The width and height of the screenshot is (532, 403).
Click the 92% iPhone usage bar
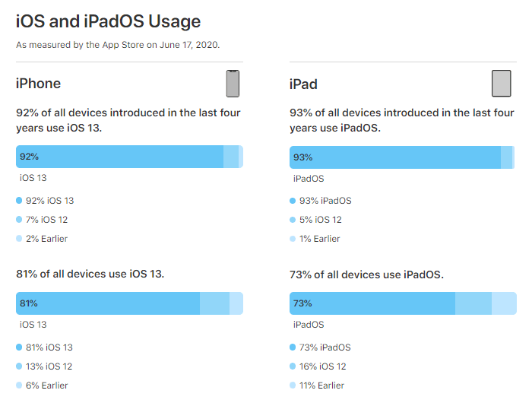[x=130, y=157]
